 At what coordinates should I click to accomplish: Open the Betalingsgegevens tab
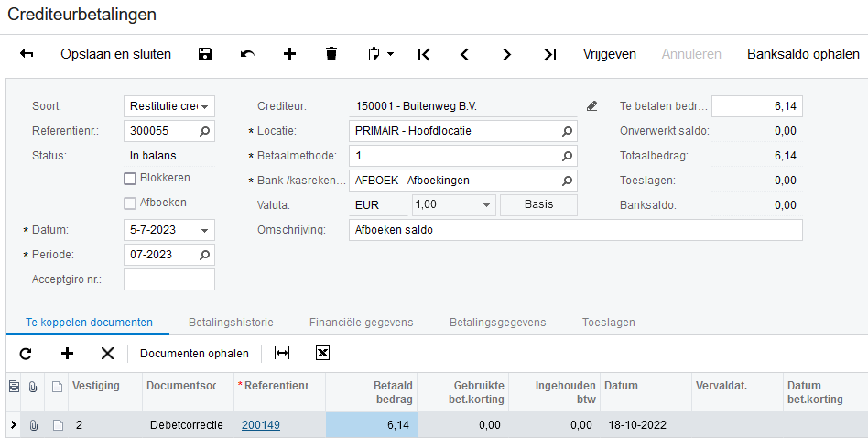click(498, 323)
